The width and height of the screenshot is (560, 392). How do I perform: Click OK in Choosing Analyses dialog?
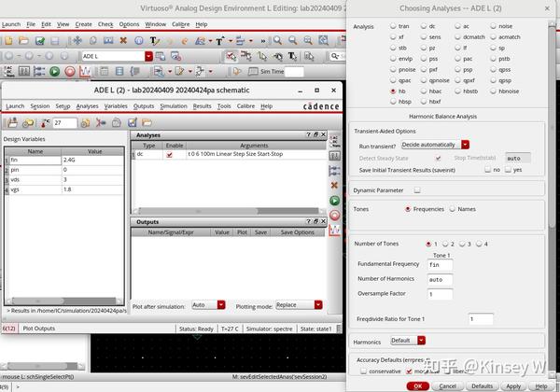[x=418, y=385]
